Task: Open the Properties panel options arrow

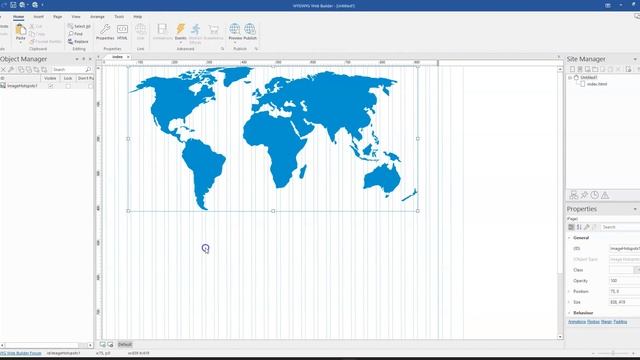Action: [x=635, y=209]
